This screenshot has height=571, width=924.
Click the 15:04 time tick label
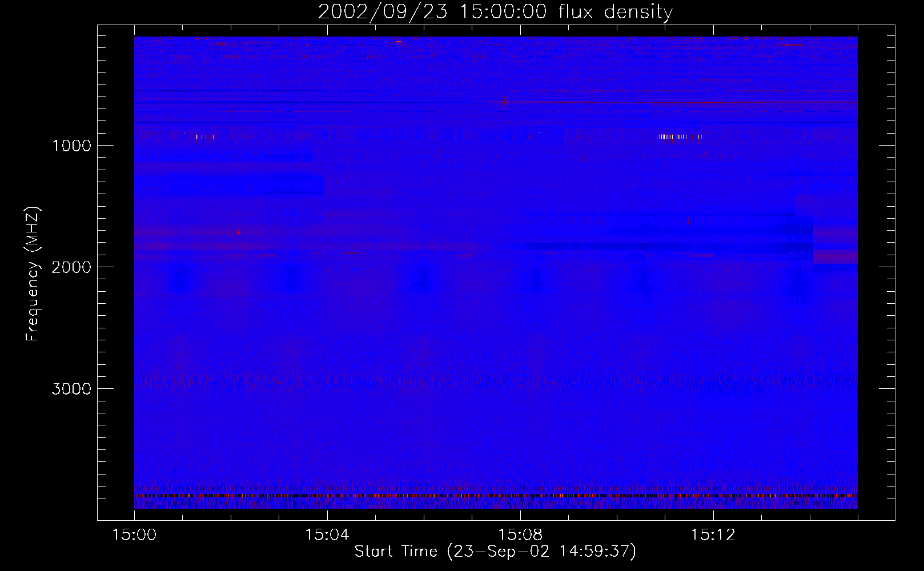(327, 535)
